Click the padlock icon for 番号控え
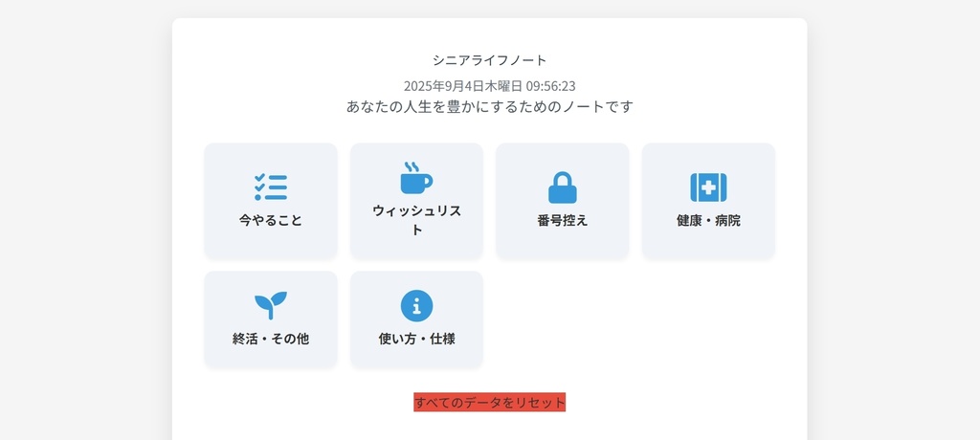 coord(563,187)
